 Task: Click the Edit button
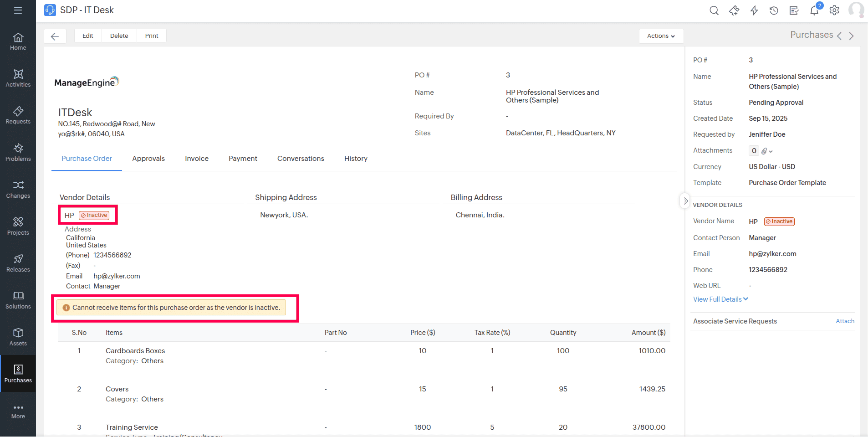[88, 36]
